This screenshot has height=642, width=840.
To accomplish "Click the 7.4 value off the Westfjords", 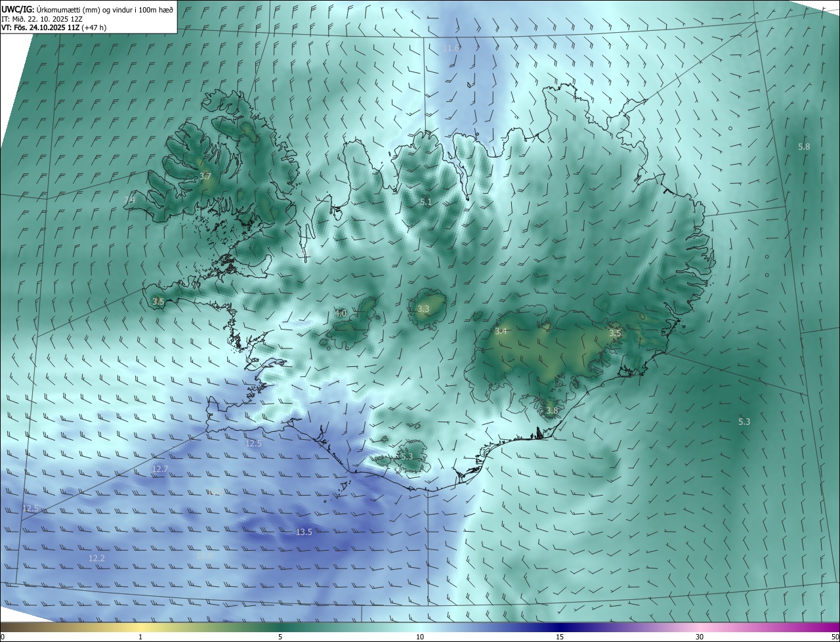I will click(129, 200).
